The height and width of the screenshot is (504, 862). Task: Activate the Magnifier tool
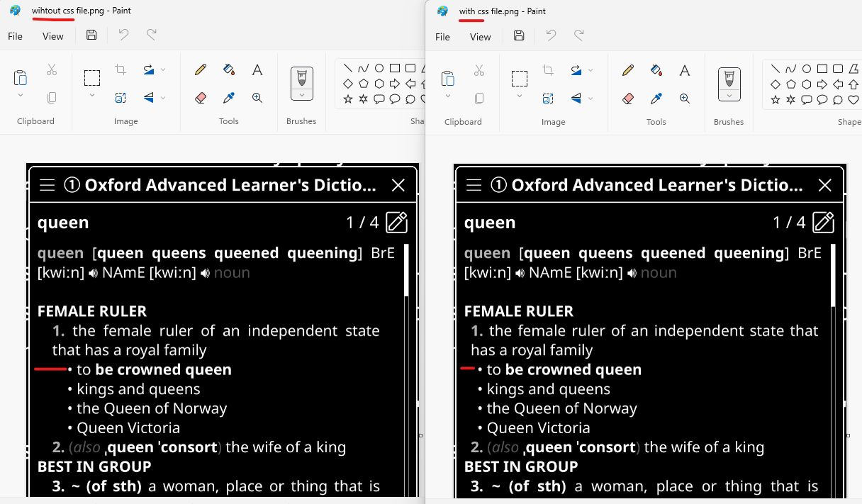point(257,98)
